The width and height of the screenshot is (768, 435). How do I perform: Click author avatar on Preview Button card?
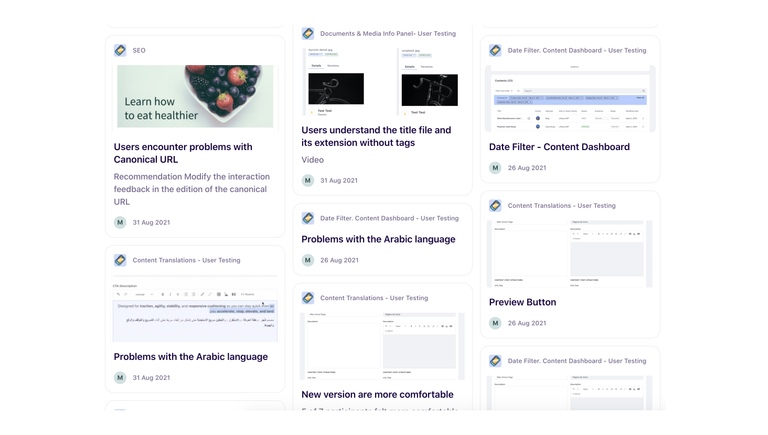(x=495, y=323)
